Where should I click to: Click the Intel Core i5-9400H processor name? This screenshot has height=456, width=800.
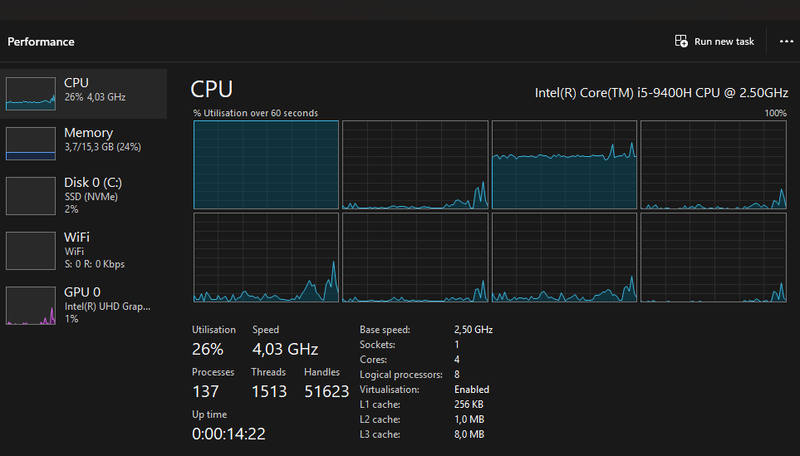pyautogui.click(x=660, y=93)
